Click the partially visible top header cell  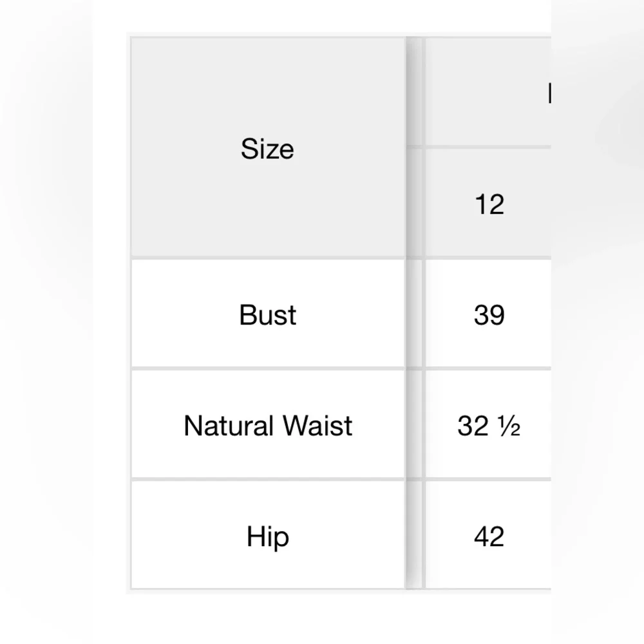tap(488, 91)
